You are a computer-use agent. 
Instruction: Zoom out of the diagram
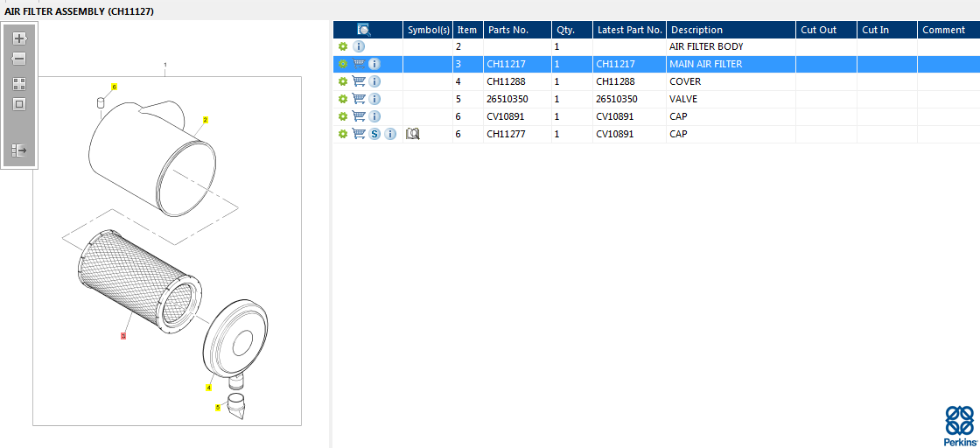coord(19,59)
